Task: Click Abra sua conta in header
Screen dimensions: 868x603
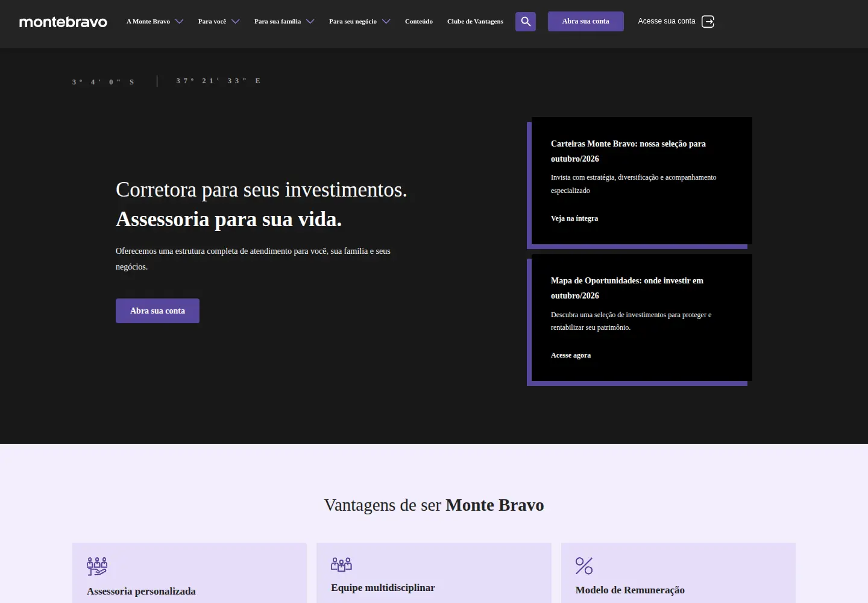Action: (586, 22)
